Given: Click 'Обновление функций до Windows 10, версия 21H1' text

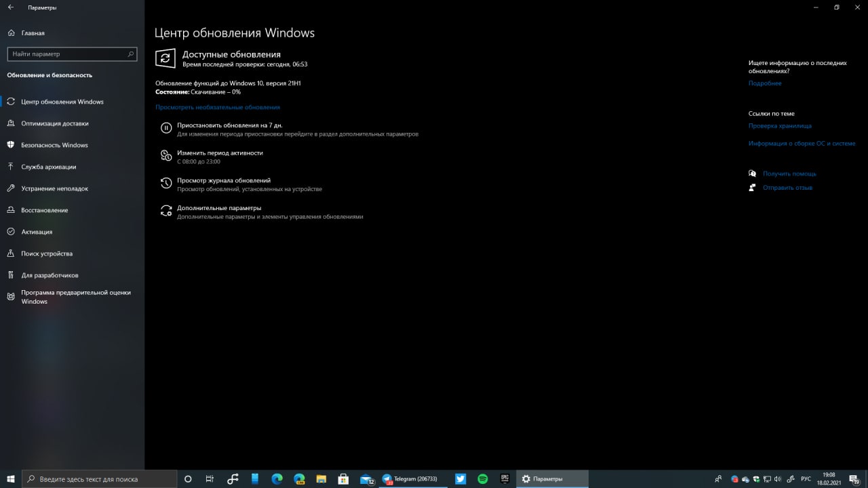Looking at the screenshot, I should [228, 83].
